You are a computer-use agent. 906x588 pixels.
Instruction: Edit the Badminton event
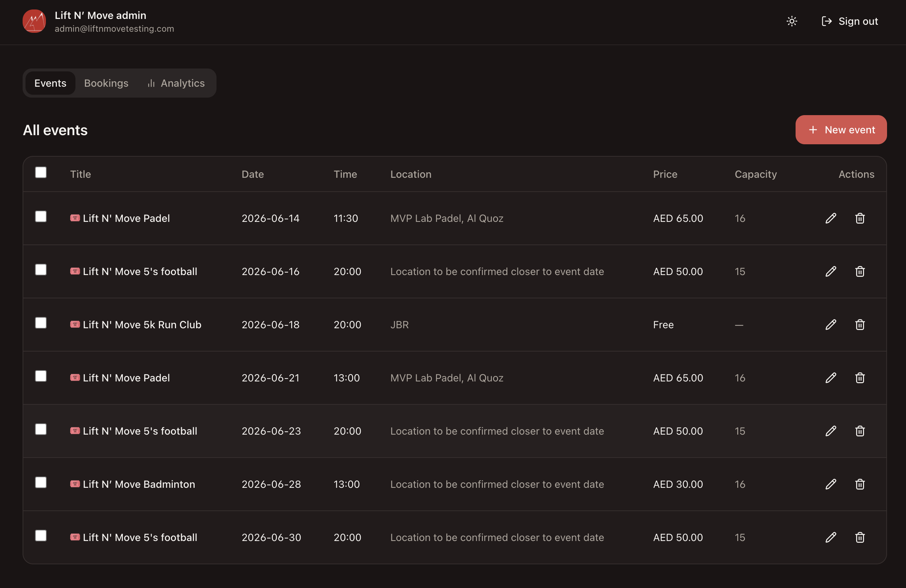(x=831, y=484)
